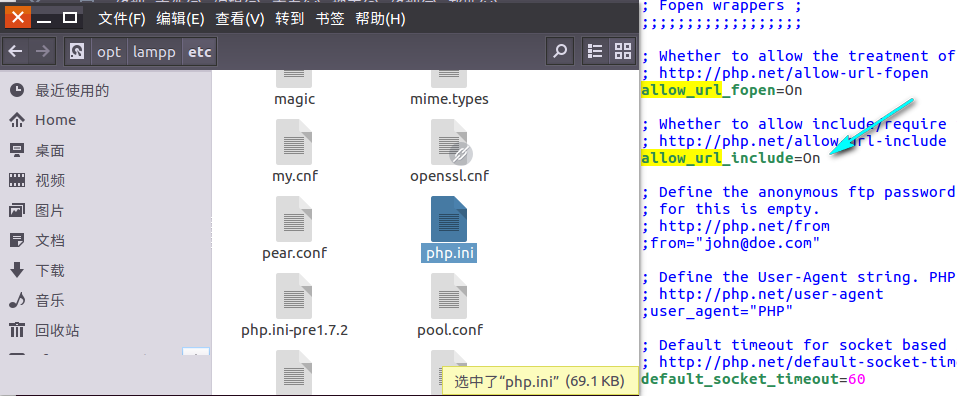The image size is (957, 396).
Task: Open Videos (视频) in sidebar
Action: tap(37, 181)
